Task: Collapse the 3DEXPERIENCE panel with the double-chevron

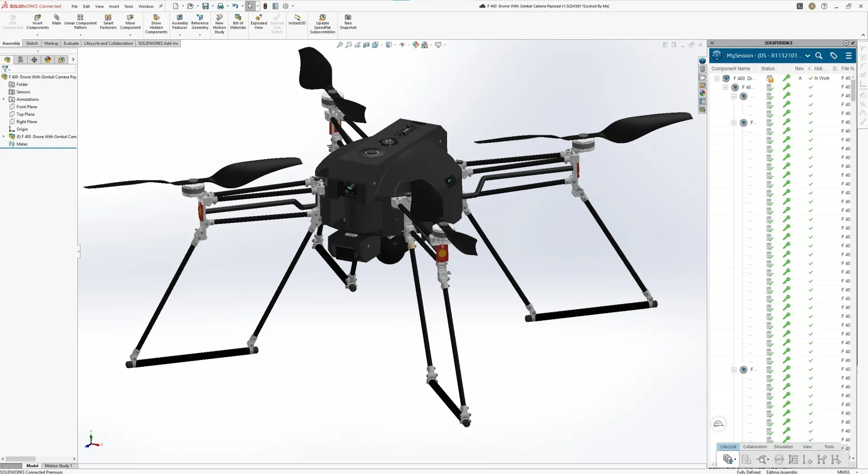Action: [x=712, y=43]
